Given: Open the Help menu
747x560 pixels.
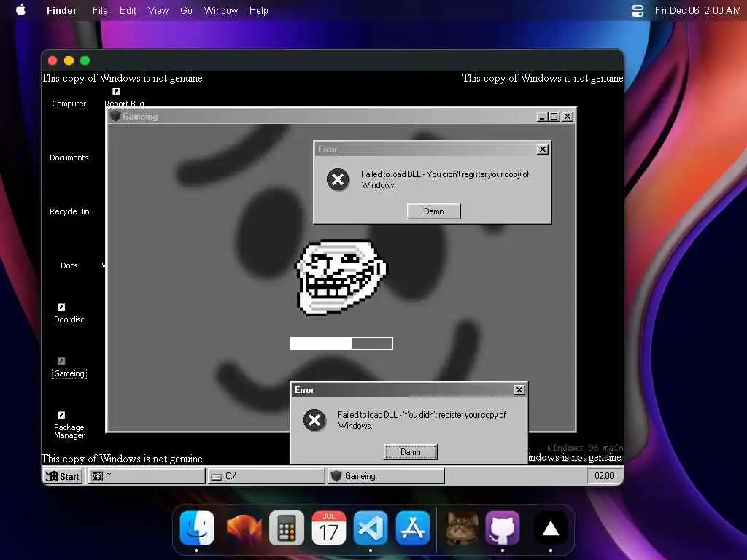Looking at the screenshot, I should click(x=259, y=10).
